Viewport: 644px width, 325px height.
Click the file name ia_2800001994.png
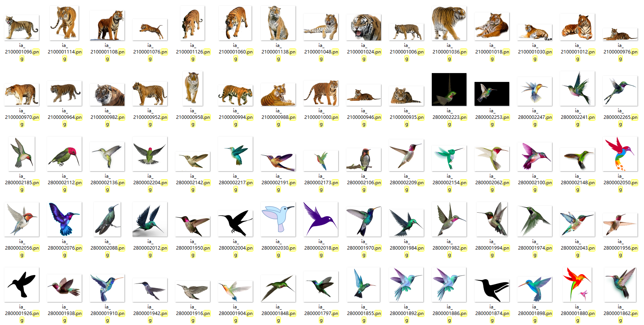[492, 248]
